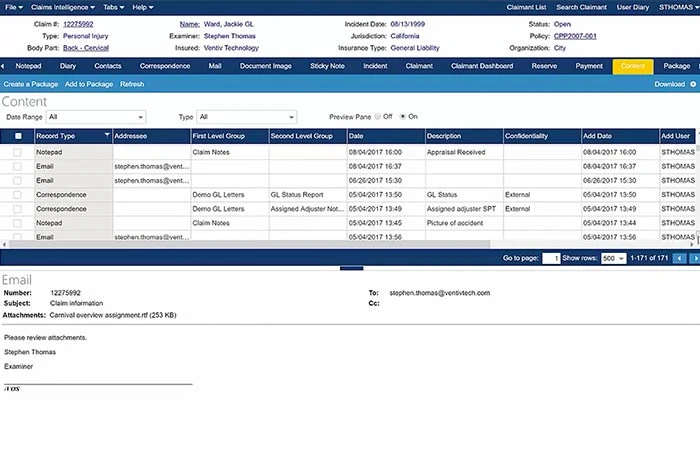
Task: Expand the Type filter dropdown
Action: click(x=255, y=117)
